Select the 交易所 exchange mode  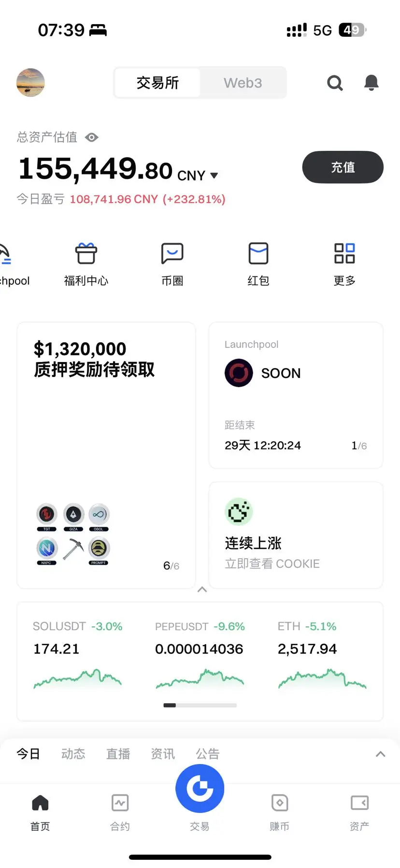point(157,83)
